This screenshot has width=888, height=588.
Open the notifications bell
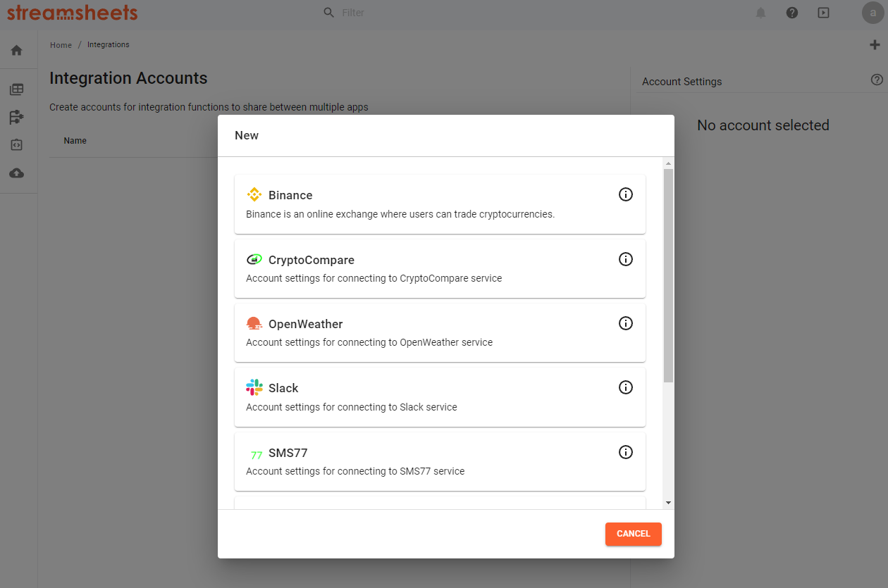[x=761, y=13]
